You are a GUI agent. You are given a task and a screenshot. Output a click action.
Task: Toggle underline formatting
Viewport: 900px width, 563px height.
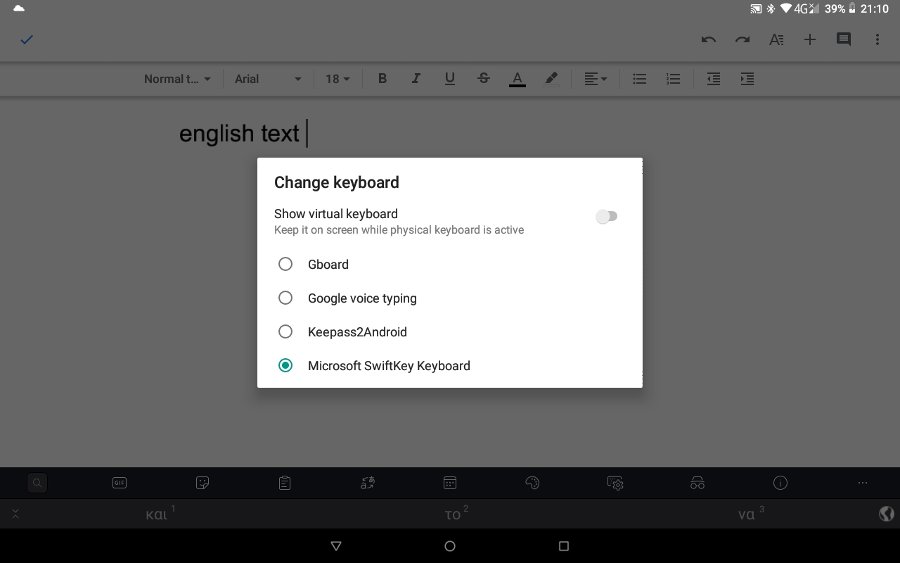[x=449, y=79]
